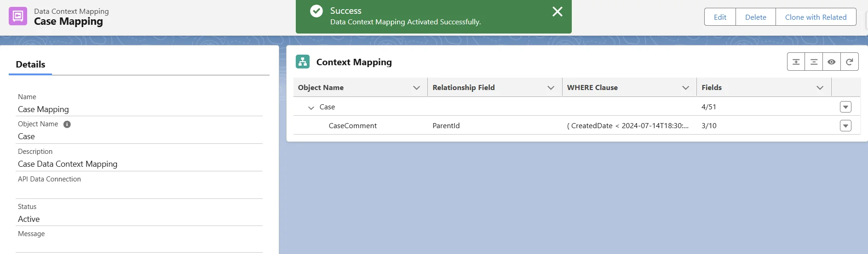Click the Data Context Mapping record icon
868x254 pixels.
pyautogui.click(x=18, y=16)
